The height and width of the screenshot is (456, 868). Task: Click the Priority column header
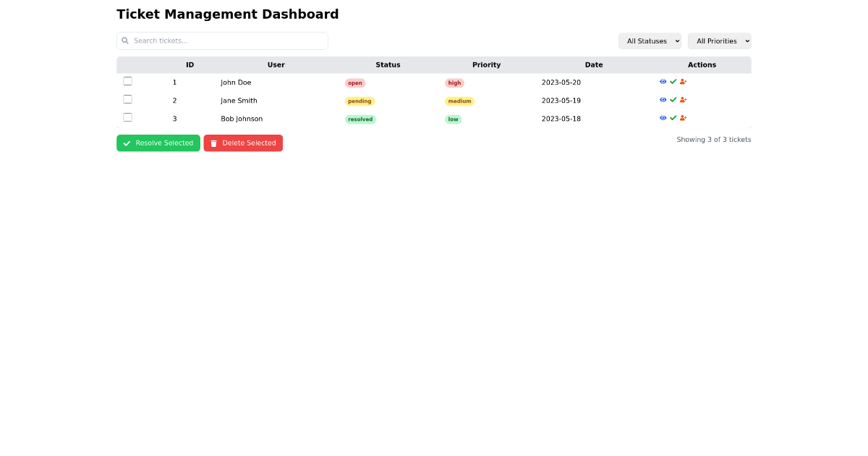486,64
